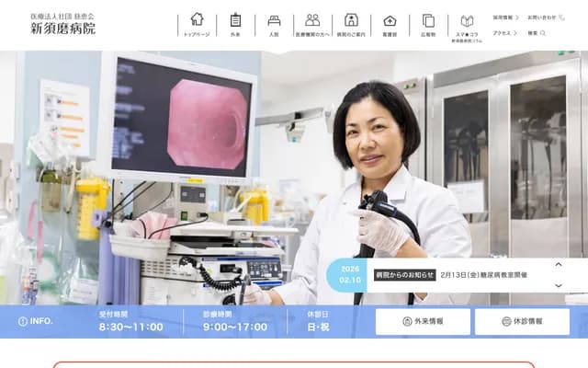
Task: Click the 外来情報 button
Action: (x=423, y=321)
